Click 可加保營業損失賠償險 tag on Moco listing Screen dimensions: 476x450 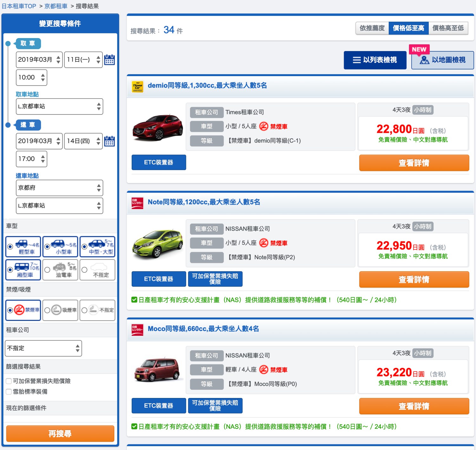215,406
